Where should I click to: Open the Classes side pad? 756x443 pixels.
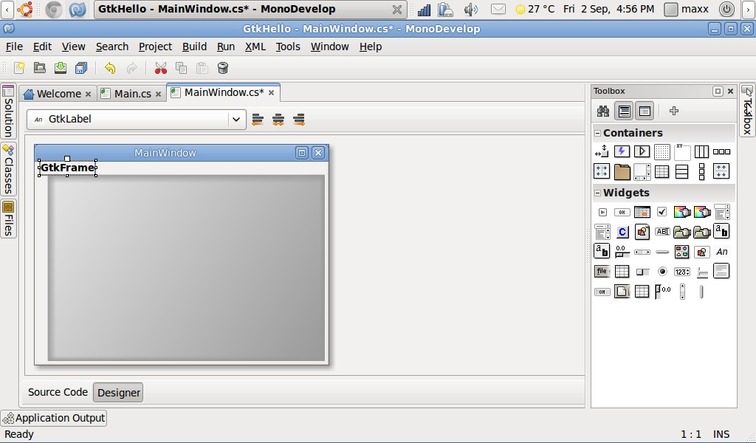[8, 169]
